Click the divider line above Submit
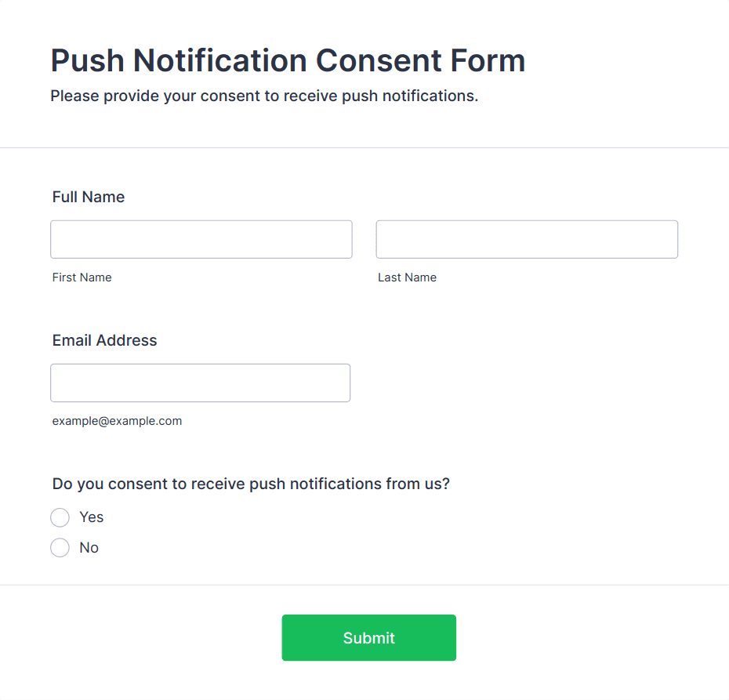 tap(364, 585)
